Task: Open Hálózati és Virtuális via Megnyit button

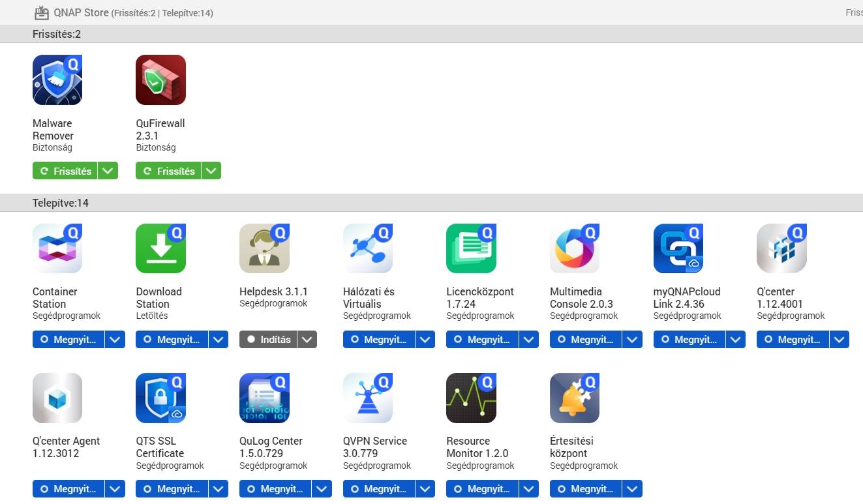Action: [x=379, y=340]
